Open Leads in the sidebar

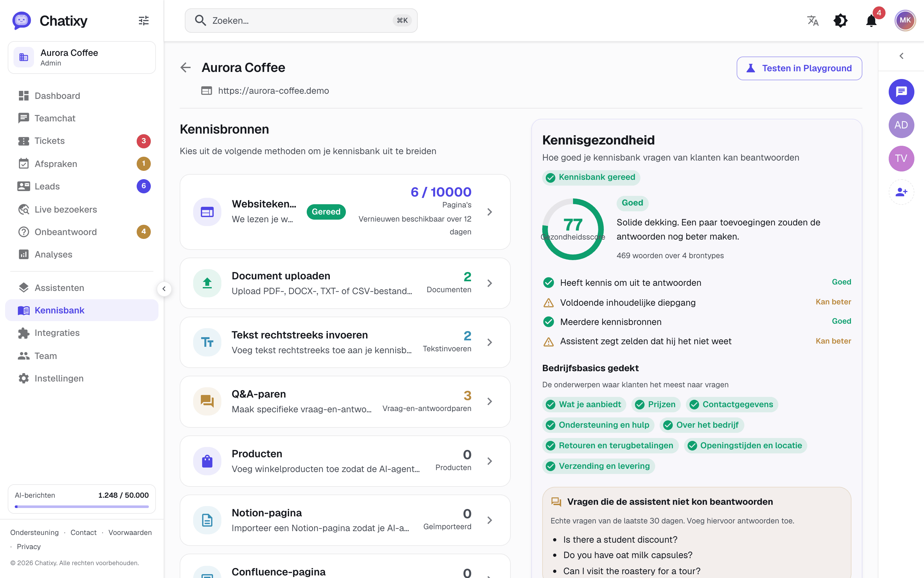pos(82,187)
